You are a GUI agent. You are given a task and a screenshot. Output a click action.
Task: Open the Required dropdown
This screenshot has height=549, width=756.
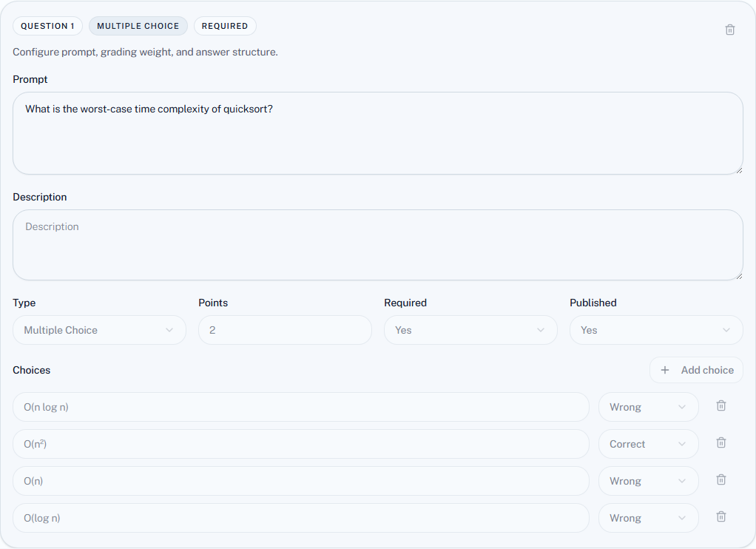[470, 330]
